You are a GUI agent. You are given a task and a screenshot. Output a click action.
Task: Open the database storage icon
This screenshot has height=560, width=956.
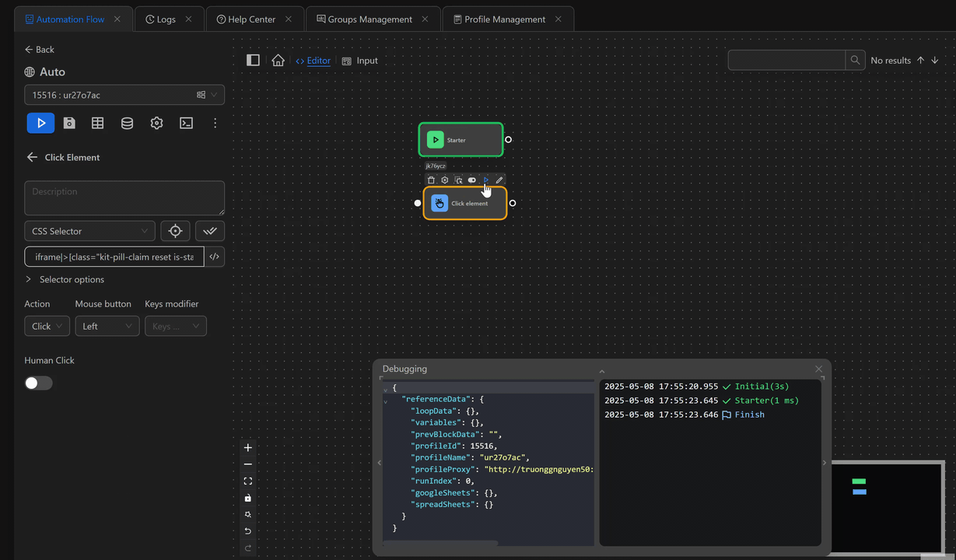click(127, 123)
